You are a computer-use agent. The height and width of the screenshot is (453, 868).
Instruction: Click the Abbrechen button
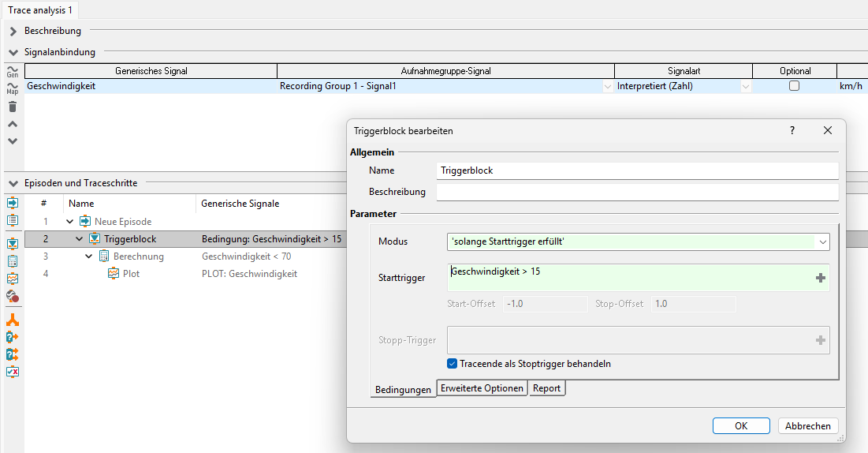(x=808, y=426)
